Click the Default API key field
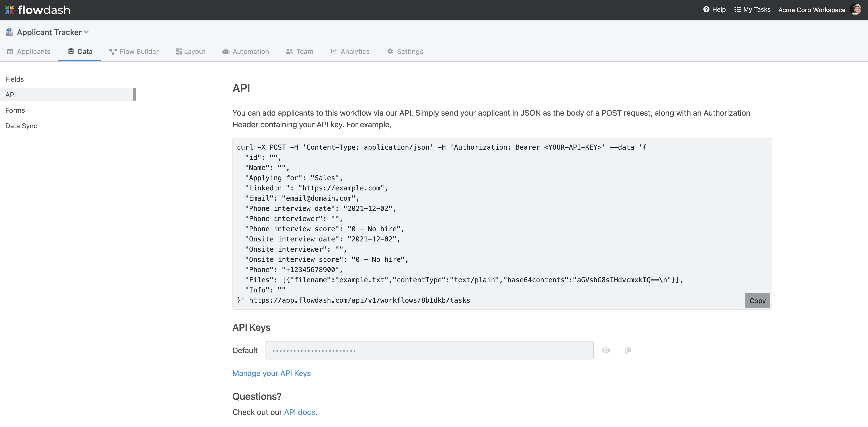Viewport: 868px width, 427px height. 429,350
